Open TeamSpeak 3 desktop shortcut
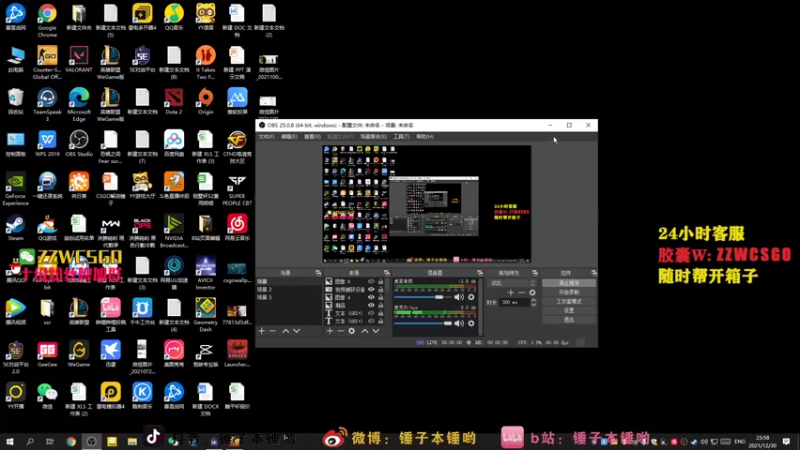This screenshot has width=800, height=450. pos(47,105)
